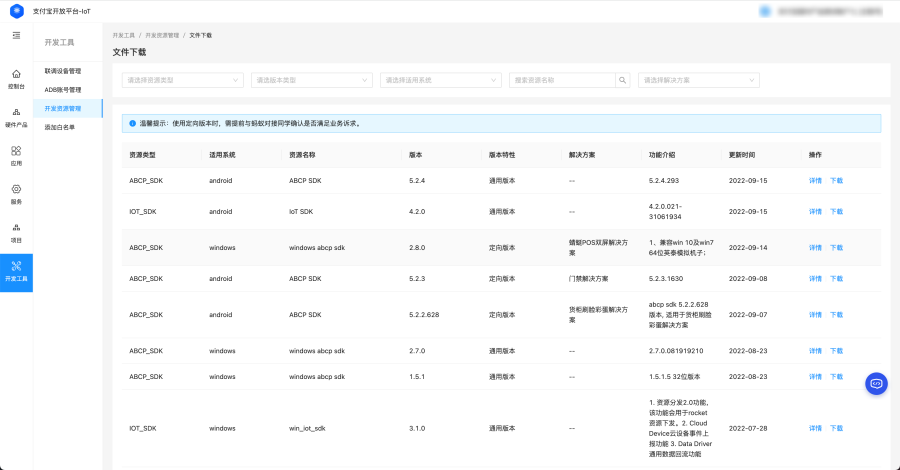Open the 请选版本类型 dropdown
Image resolution: width=900 pixels, height=470 pixels.
click(312, 80)
